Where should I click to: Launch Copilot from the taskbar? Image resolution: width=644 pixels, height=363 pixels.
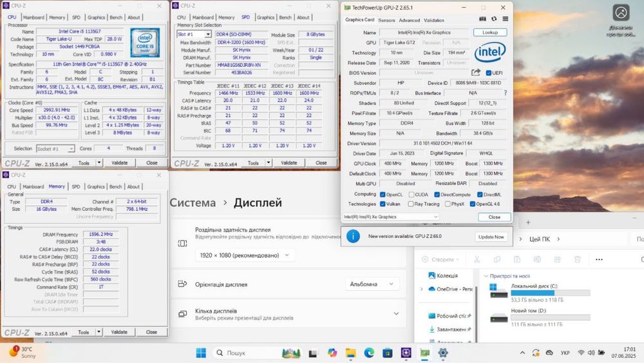point(332,353)
